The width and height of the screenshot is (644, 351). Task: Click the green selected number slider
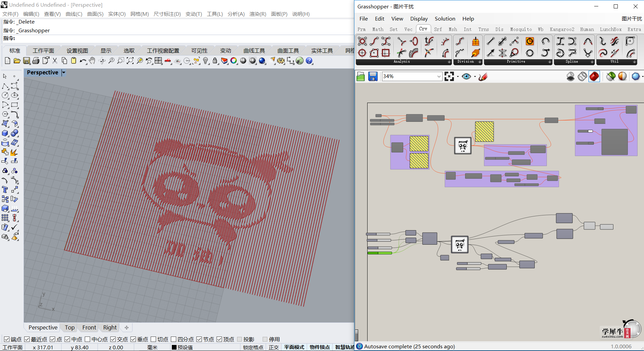click(x=380, y=253)
